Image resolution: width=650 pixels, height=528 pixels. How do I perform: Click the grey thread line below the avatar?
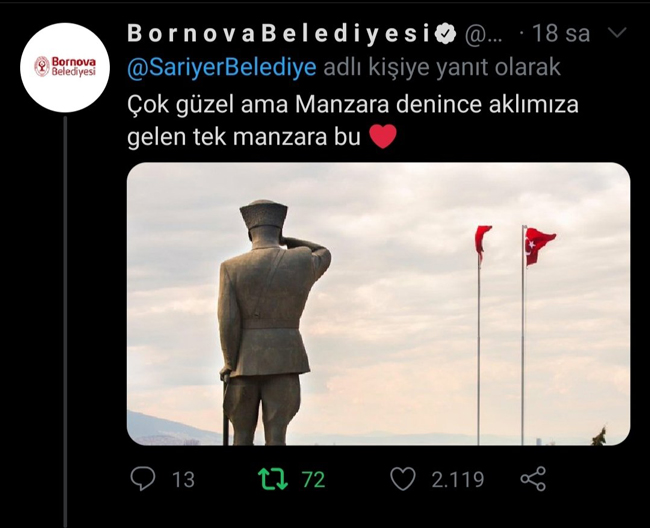tap(65, 322)
